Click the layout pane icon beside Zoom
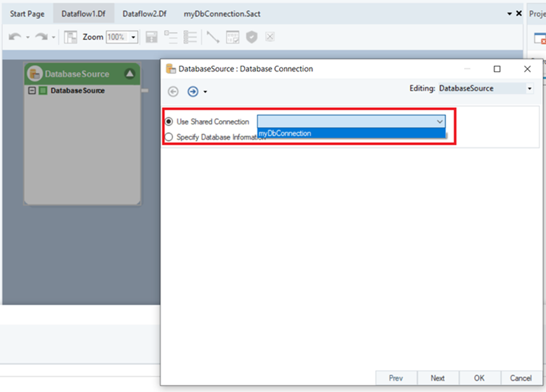The image size is (546, 392). pyautogui.click(x=71, y=37)
